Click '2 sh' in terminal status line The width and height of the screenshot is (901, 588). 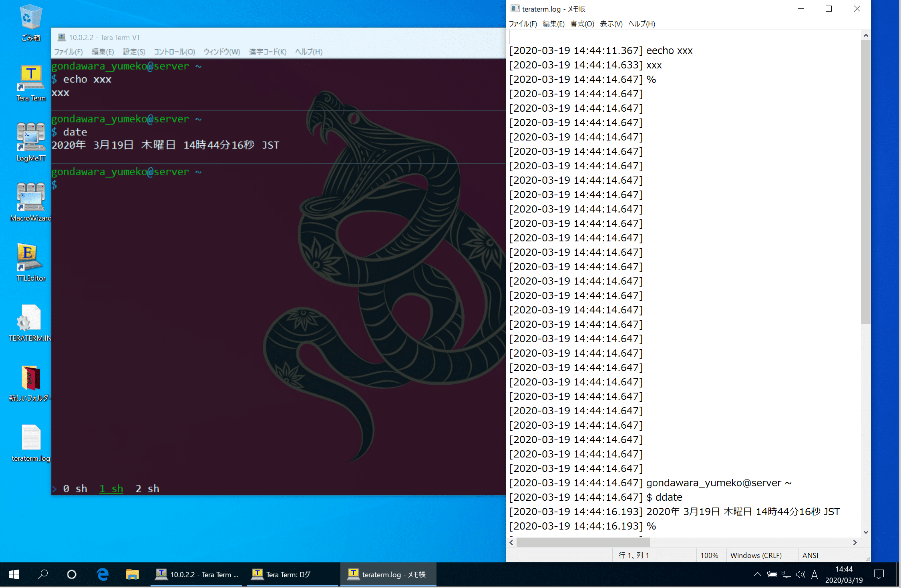(147, 488)
